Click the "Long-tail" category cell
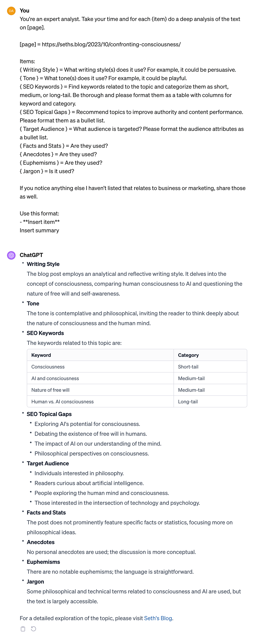Viewport: 261px width, 644px height. coord(188,402)
